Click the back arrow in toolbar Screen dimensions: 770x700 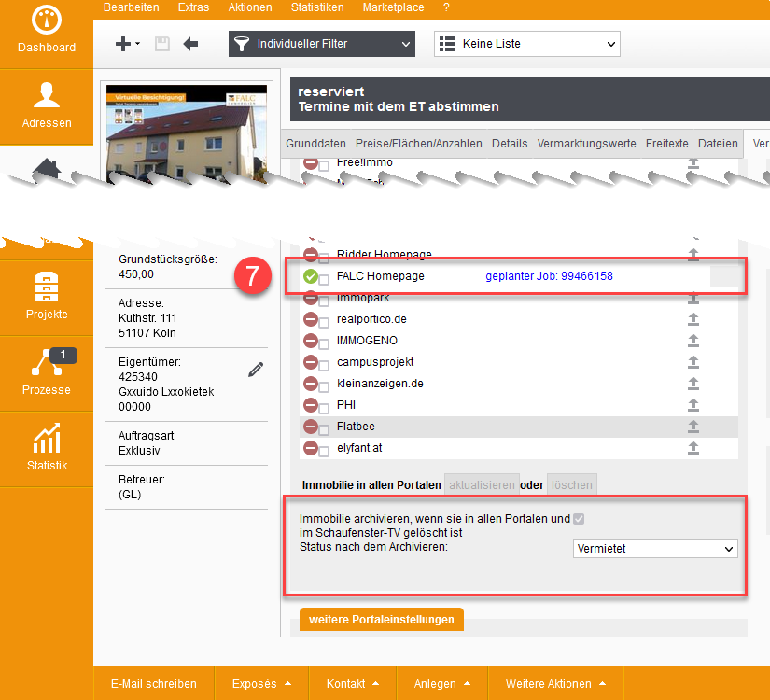pyautogui.click(x=190, y=44)
